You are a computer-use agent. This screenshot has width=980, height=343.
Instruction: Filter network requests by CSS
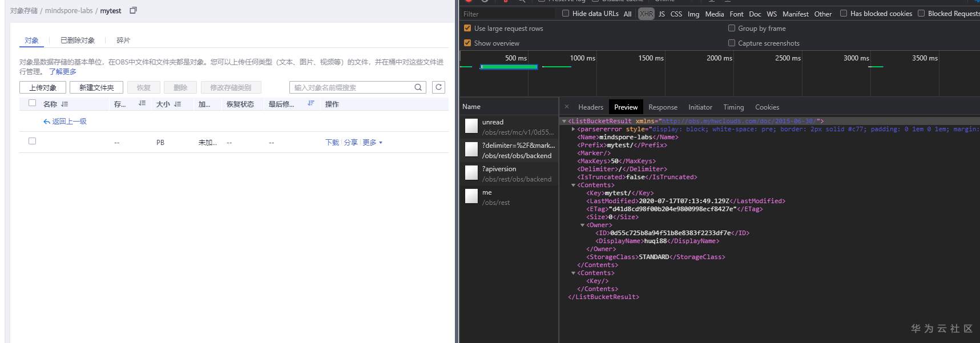(x=676, y=14)
